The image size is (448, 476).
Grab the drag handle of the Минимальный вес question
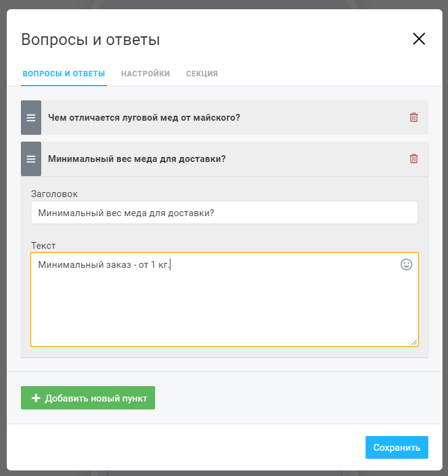click(31, 159)
